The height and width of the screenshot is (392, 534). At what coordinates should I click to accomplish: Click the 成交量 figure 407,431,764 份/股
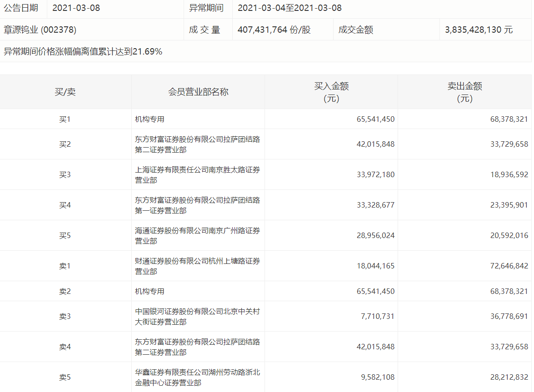click(274, 30)
